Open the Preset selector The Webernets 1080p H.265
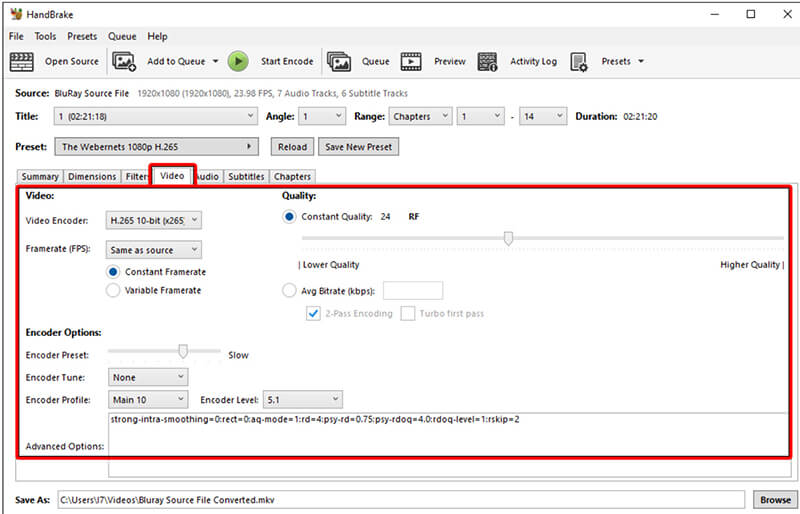 (157, 146)
